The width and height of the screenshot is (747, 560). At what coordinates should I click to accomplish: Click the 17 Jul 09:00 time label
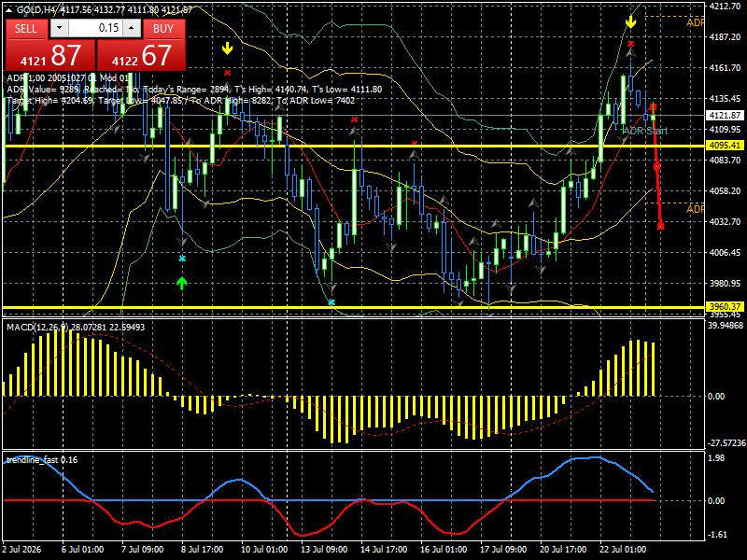click(503, 550)
